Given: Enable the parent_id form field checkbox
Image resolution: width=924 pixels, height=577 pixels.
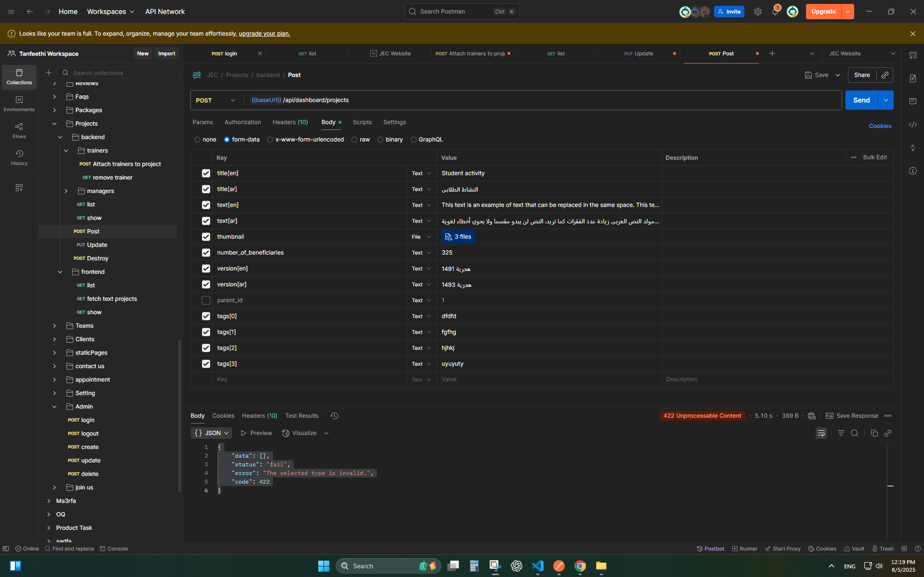Looking at the screenshot, I should click(x=206, y=300).
